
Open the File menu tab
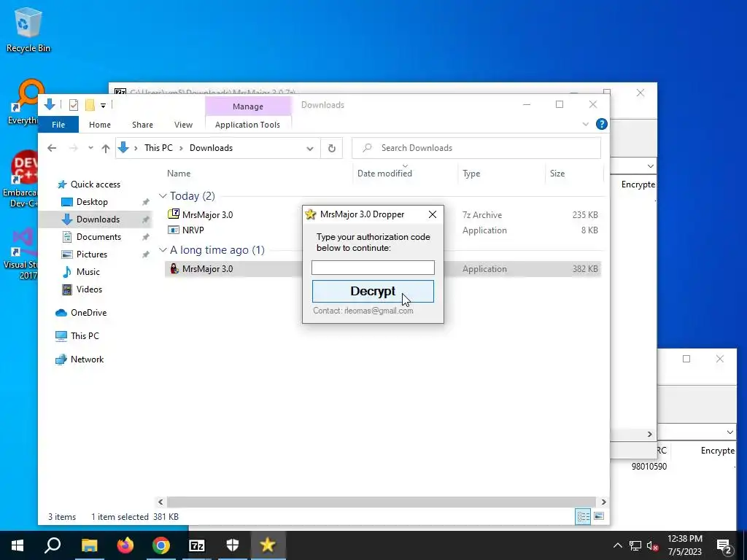pos(58,125)
